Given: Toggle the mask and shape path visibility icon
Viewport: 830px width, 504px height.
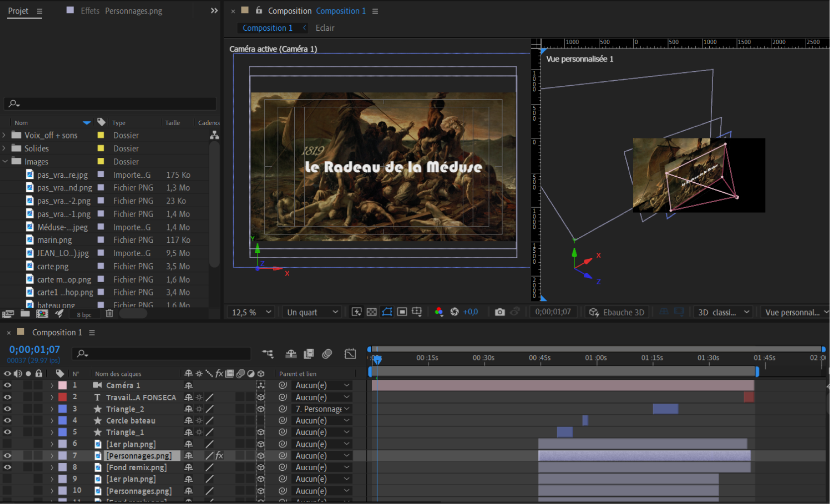Looking at the screenshot, I should point(387,312).
